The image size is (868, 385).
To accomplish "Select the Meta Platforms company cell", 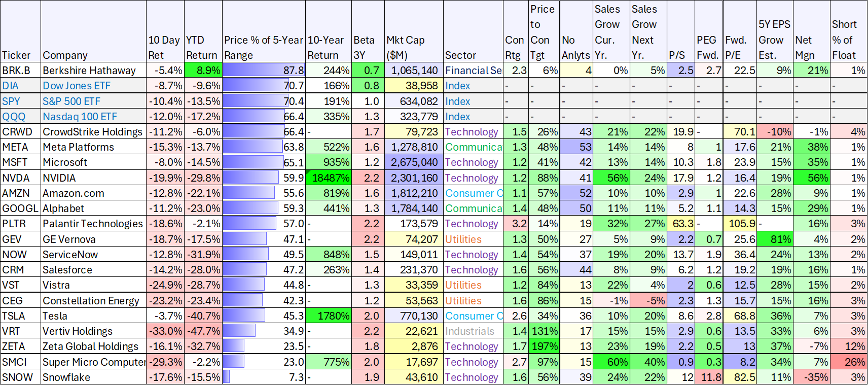I will pos(94,147).
